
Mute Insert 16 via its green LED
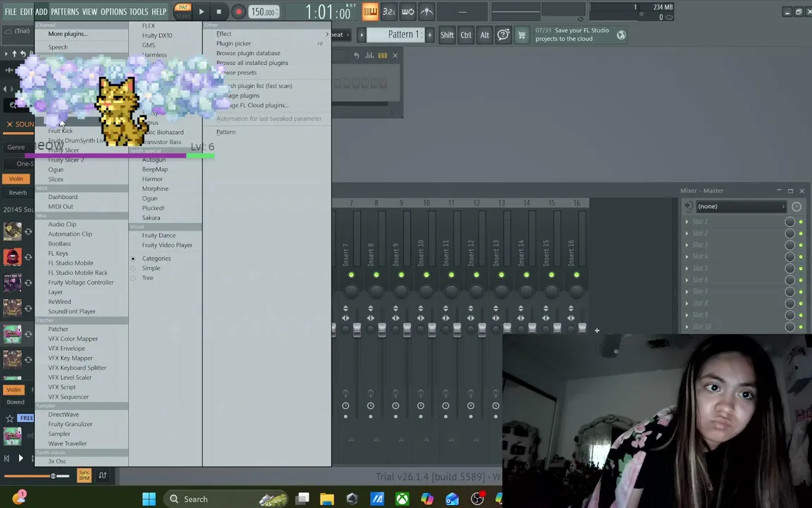pos(577,274)
